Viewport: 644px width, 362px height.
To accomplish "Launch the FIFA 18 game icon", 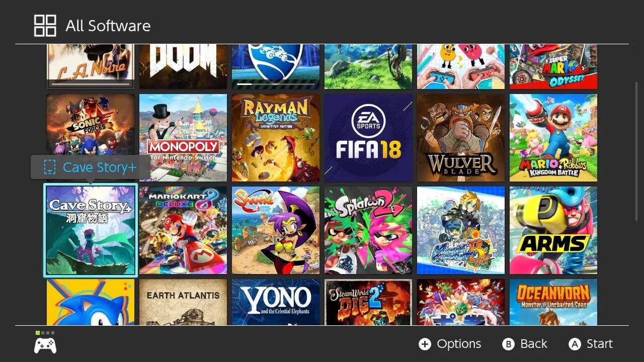I will point(368,138).
